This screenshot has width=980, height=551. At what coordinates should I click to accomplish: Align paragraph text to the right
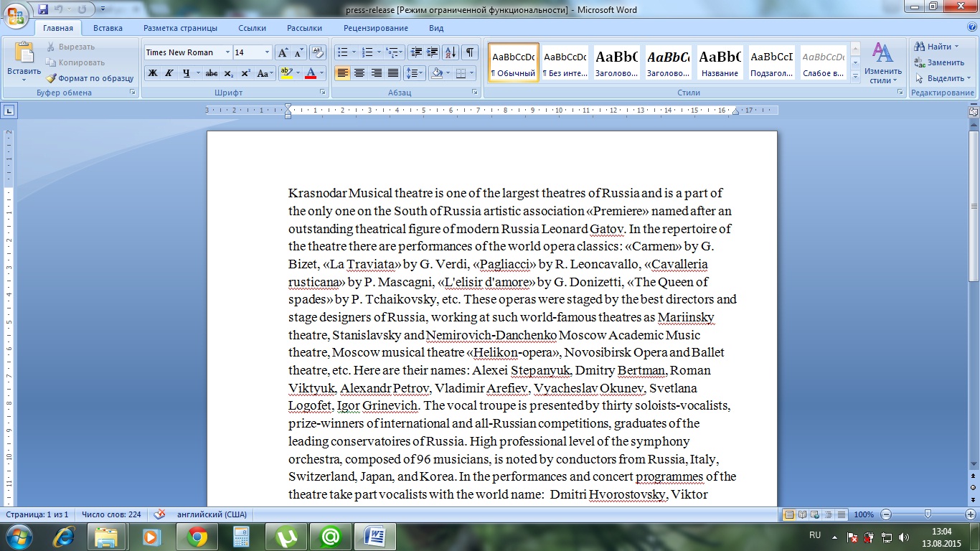click(x=377, y=73)
